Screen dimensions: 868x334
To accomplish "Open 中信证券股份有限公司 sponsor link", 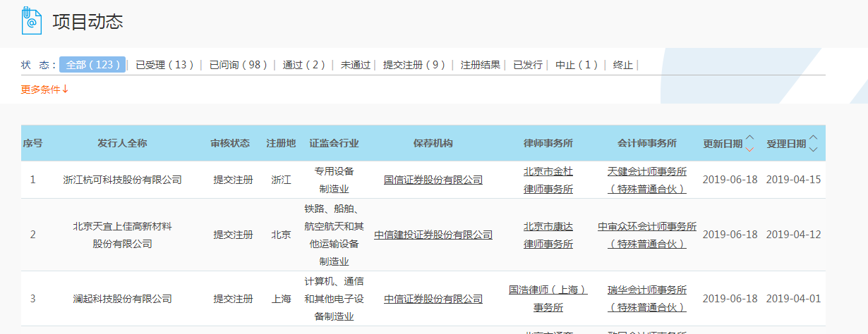I will (x=433, y=299).
